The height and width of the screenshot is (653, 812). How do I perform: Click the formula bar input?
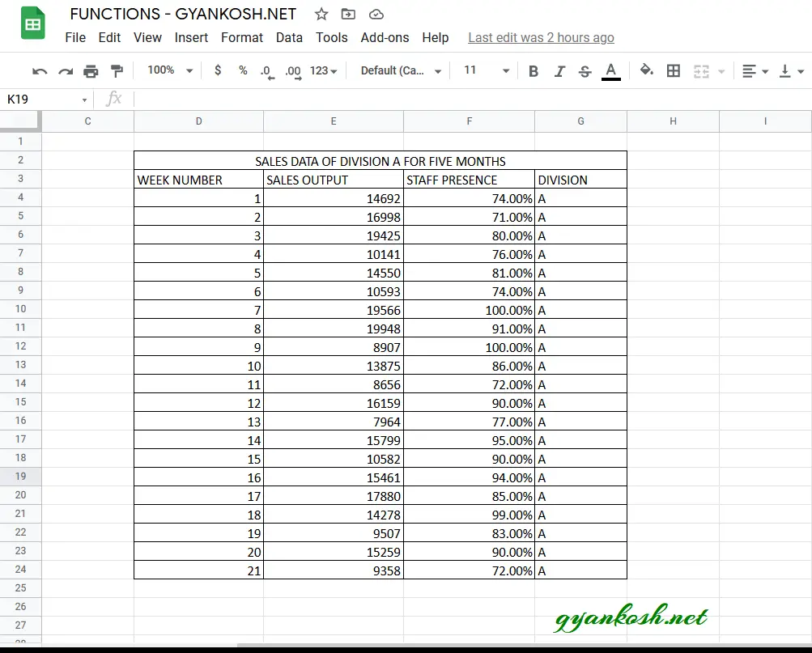click(471, 99)
